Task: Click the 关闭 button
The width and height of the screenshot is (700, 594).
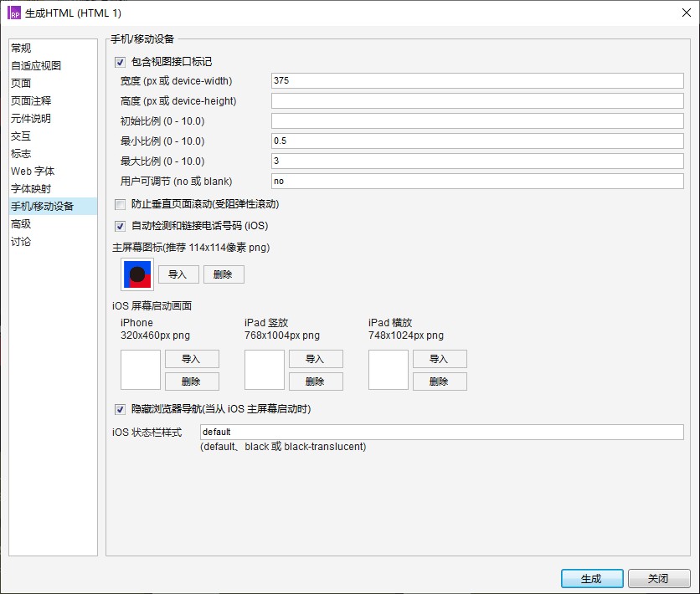Action: pyautogui.click(x=659, y=578)
